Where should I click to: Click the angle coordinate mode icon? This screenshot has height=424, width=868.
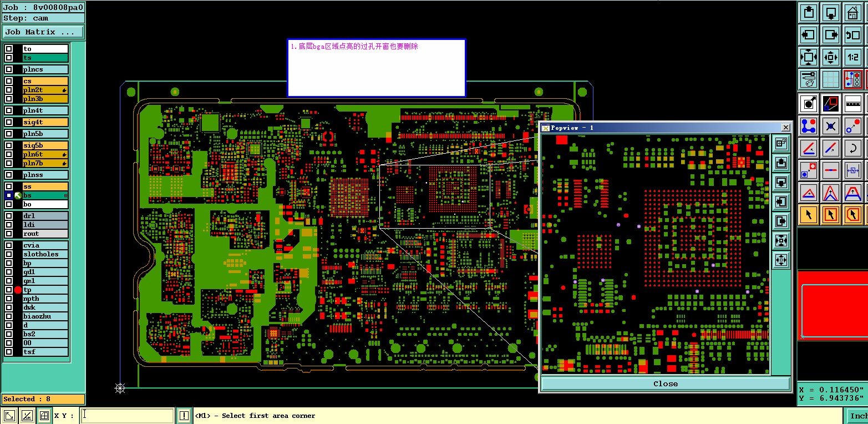pyautogui.click(x=27, y=416)
